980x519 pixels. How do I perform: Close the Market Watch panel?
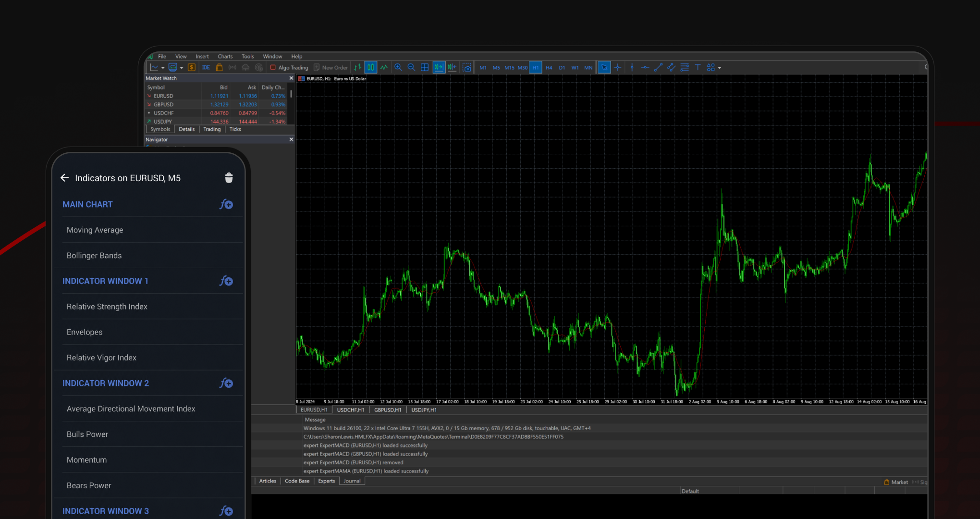pyautogui.click(x=291, y=78)
